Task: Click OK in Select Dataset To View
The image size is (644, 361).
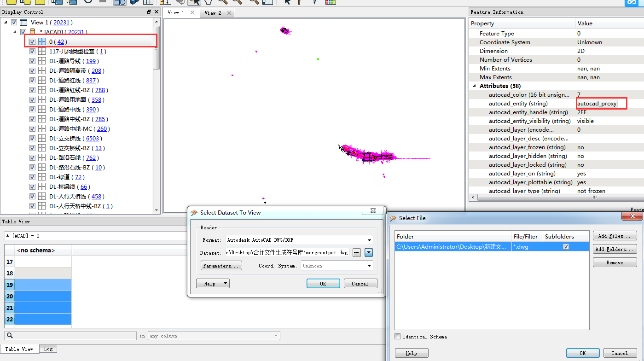Action: click(323, 284)
